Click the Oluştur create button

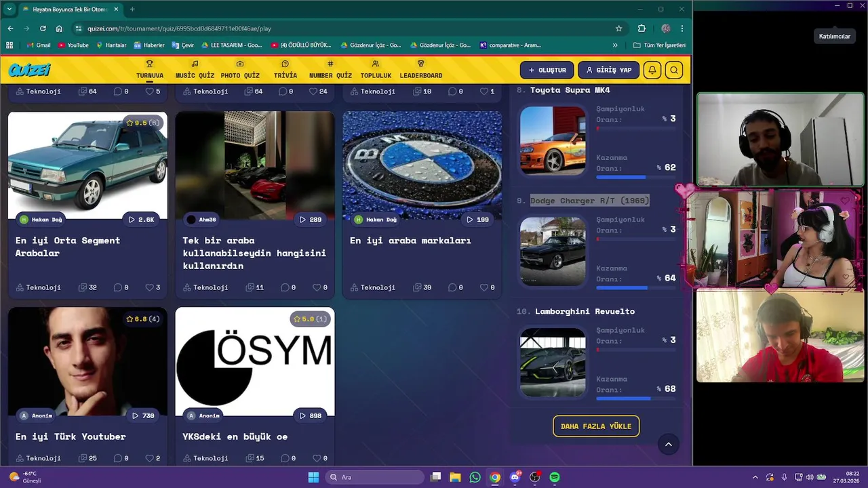(547, 70)
